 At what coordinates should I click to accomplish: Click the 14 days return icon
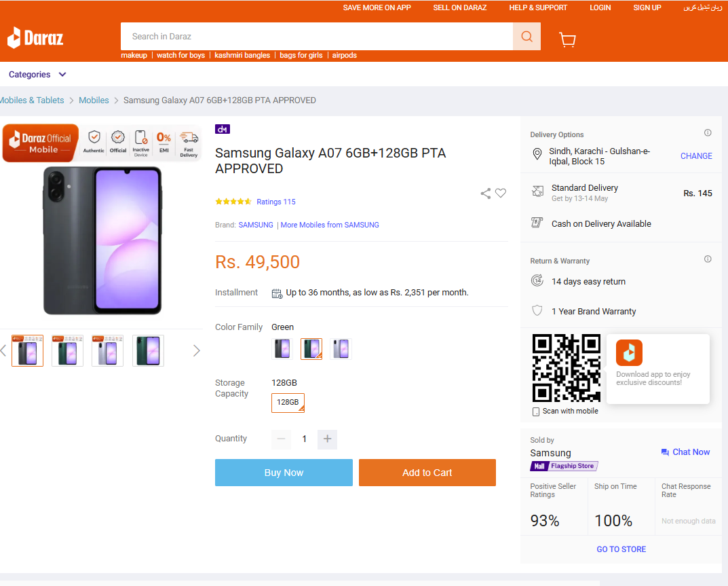537,280
